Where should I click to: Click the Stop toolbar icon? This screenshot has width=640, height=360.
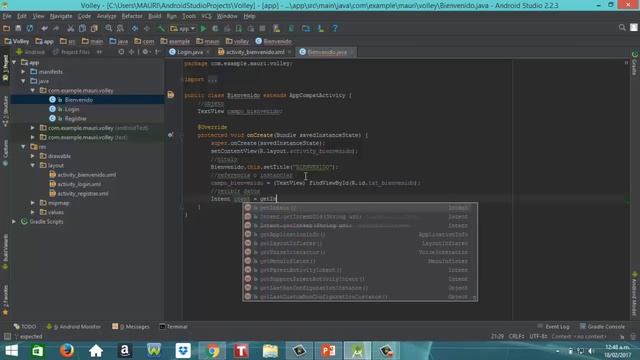point(262,29)
